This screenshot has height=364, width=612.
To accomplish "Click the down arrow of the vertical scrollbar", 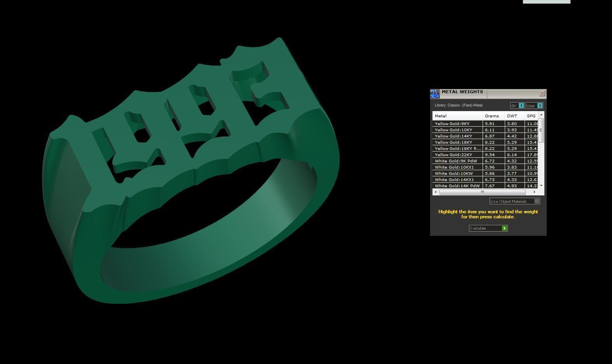I will 541,186.
